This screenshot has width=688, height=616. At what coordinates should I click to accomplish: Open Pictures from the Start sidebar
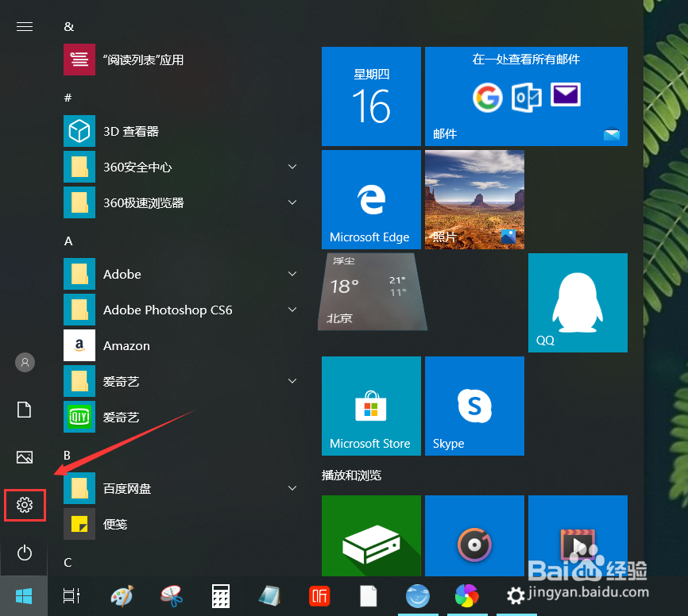click(25, 457)
